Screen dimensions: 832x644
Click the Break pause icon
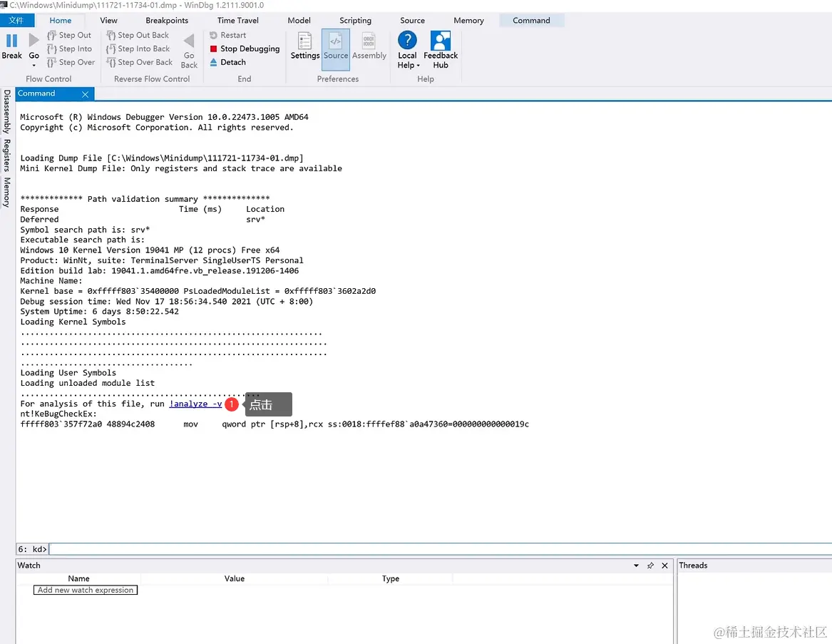11,41
